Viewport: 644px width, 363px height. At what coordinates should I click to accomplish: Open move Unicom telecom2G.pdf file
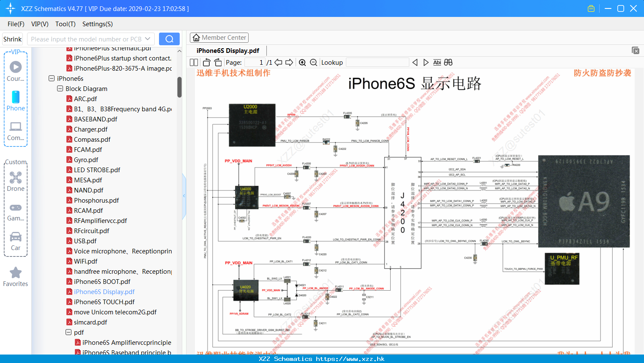[x=115, y=312]
